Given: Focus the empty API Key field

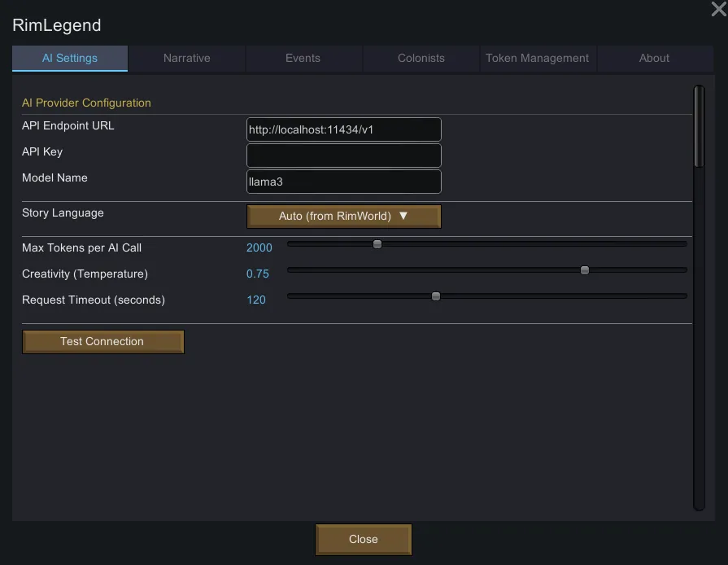Looking at the screenshot, I should coord(343,155).
